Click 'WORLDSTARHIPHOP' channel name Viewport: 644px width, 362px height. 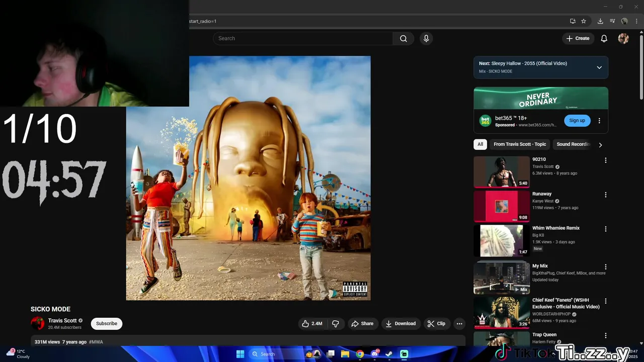pos(551,314)
